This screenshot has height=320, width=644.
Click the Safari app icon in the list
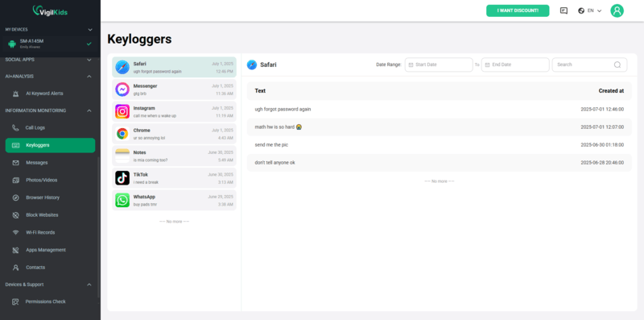click(x=122, y=67)
